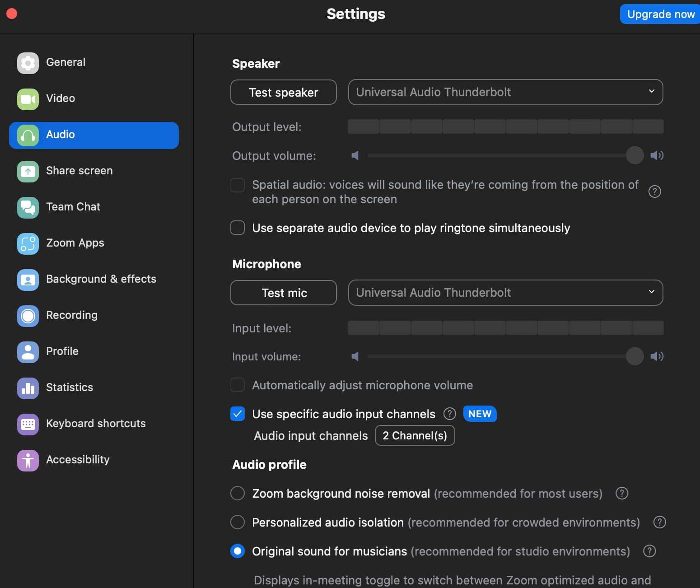Image resolution: width=700 pixels, height=588 pixels.
Task: Click the General gear icon
Action: pos(28,63)
